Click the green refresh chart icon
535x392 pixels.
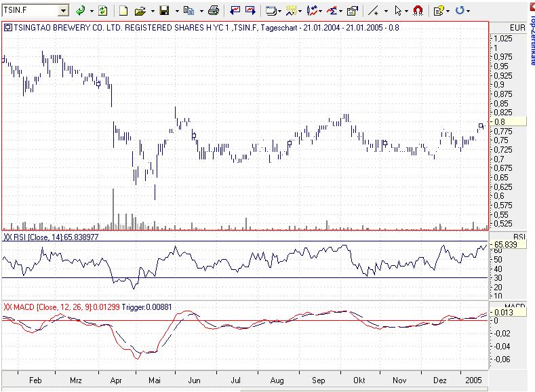[102, 11]
